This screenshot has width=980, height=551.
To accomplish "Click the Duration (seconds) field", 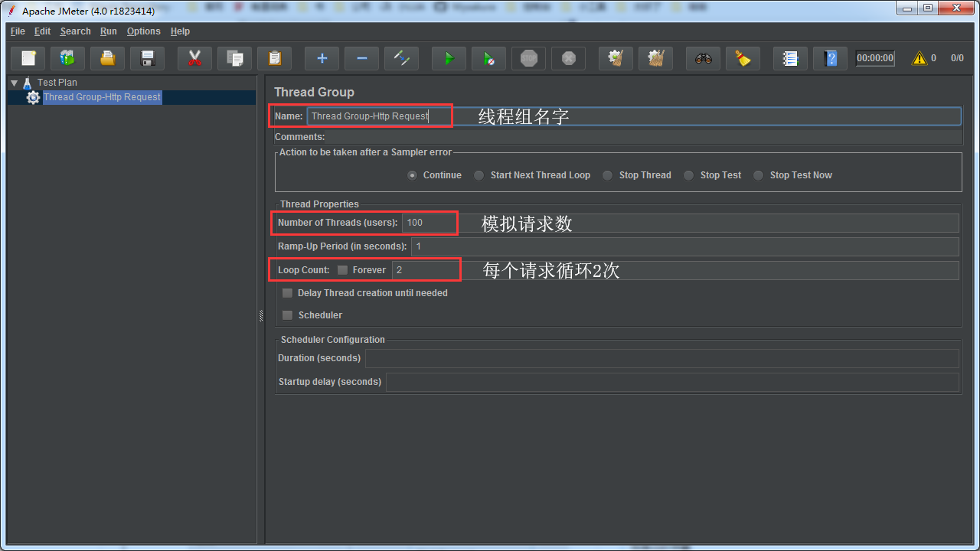I will tap(662, 358).
